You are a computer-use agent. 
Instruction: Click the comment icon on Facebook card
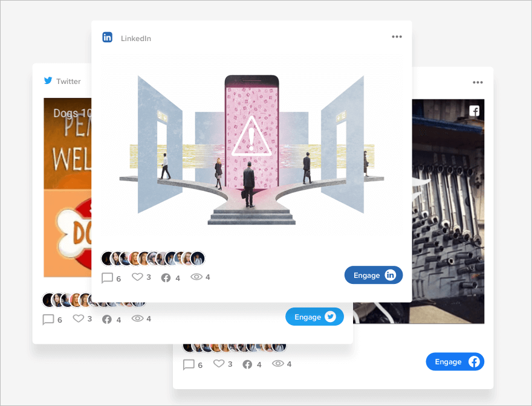pos(189,364)
